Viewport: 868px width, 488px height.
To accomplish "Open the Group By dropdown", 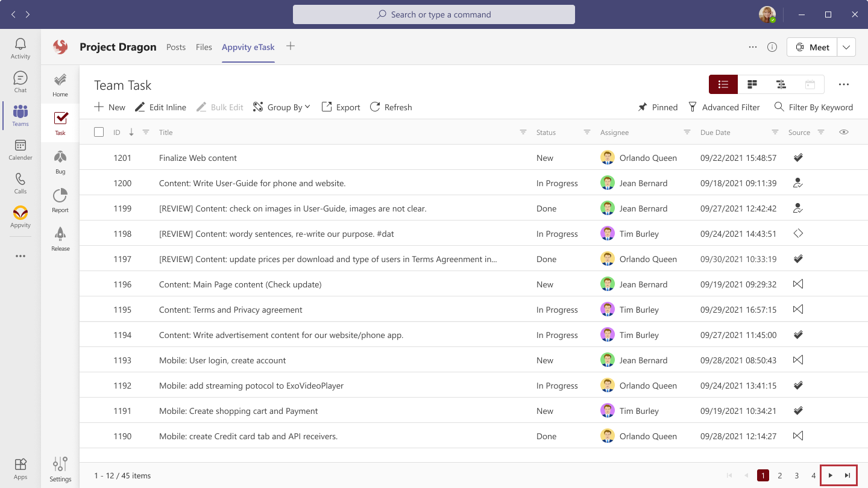I will (281, 107).
